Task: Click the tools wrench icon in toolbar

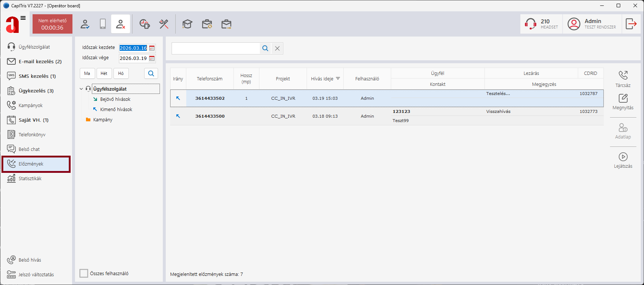Action: click(x=164, y=24)
